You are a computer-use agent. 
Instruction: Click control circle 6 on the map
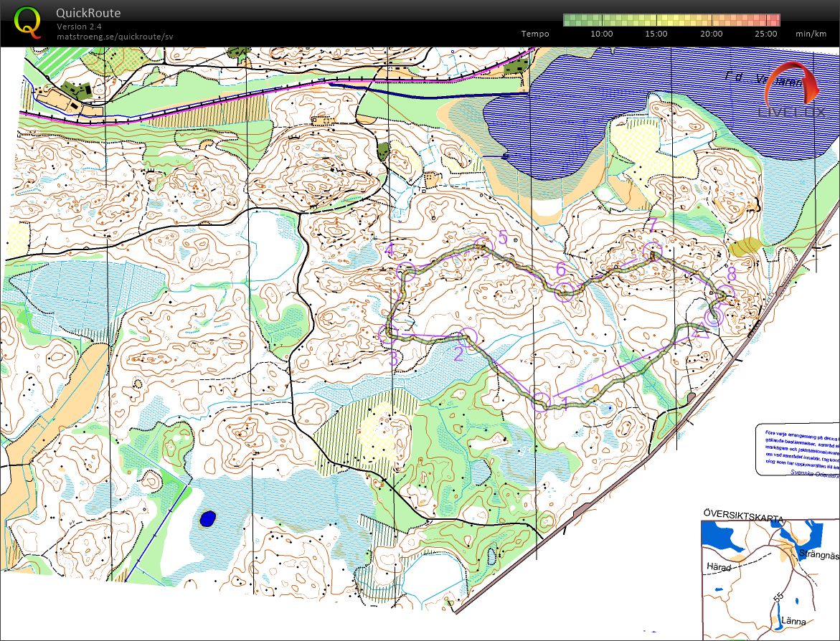click(x=564, y=292)
